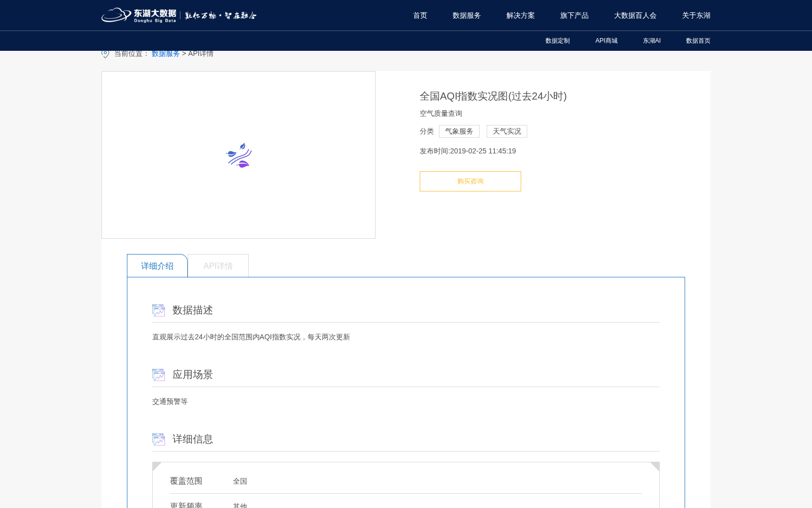812x508 pixels.
Task: Open the 首页 menu item
Action: (x=420, y=15)
